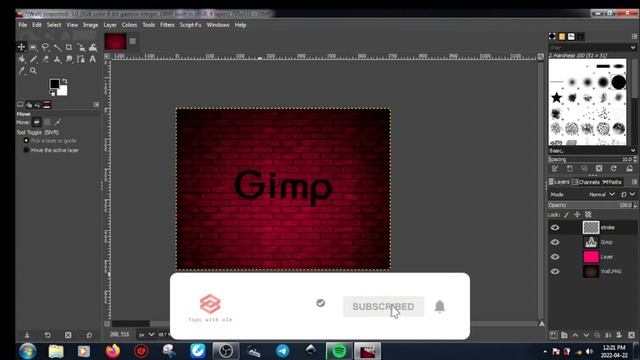Hide the stroke layer

[x=555, y=227]
